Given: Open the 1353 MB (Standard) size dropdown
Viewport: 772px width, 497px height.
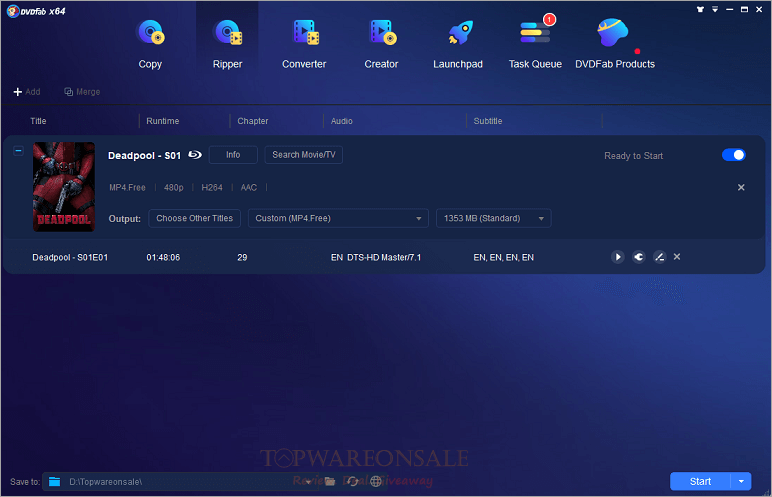Looking at the screenshot, I should pos(493,218).
